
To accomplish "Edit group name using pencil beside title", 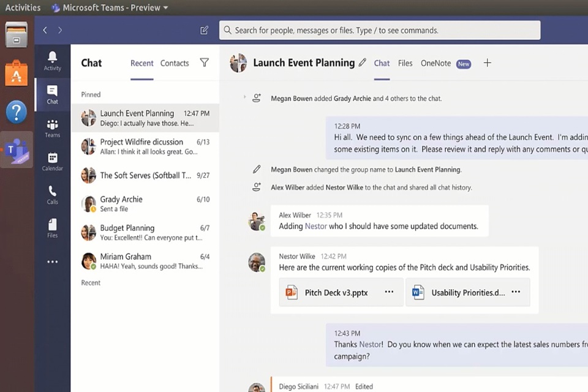I will pyautogui.click(x=362, y=62).
